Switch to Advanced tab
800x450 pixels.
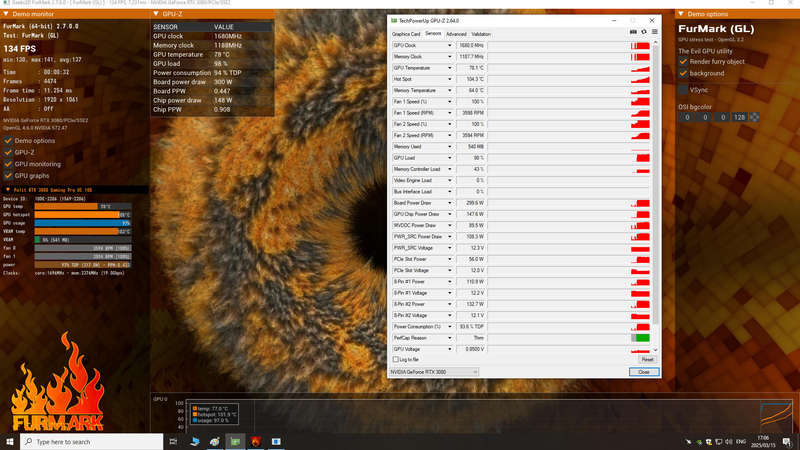(x=456, y=34)
